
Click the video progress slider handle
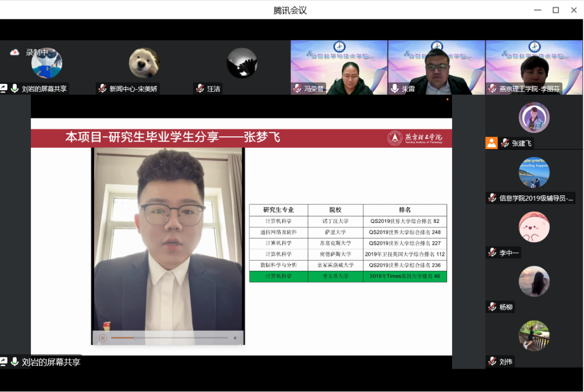tap(135, 338)
